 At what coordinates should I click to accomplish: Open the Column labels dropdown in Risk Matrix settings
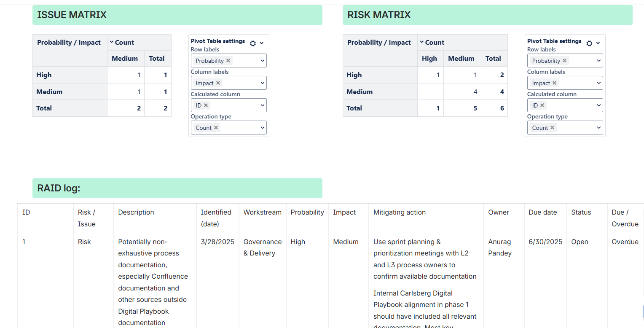(x=599, y=83)
